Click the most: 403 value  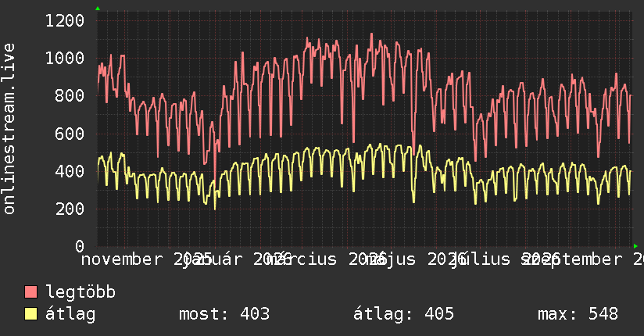[224, 314]
